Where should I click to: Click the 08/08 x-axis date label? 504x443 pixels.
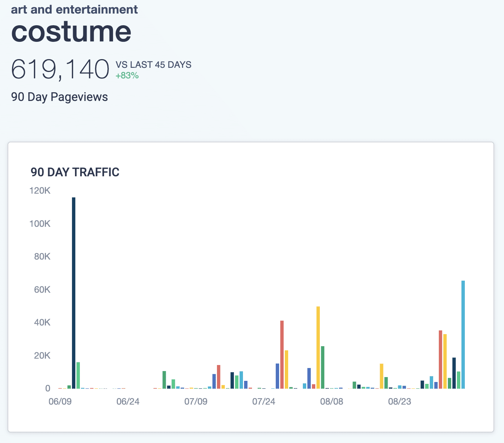(x=331, y=402)
